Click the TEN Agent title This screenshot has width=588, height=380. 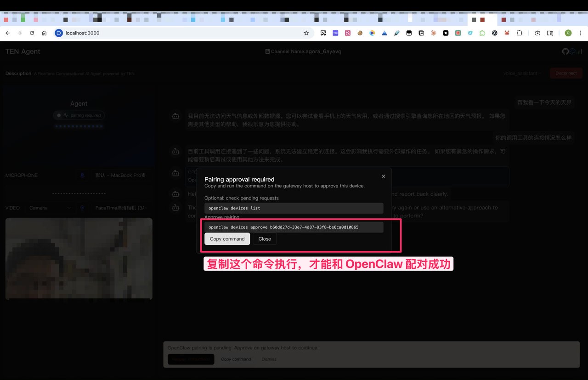[23, 51]
